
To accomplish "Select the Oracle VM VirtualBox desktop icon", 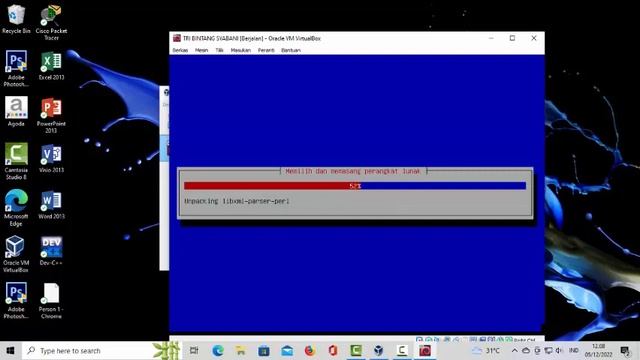I will (16, 254).
